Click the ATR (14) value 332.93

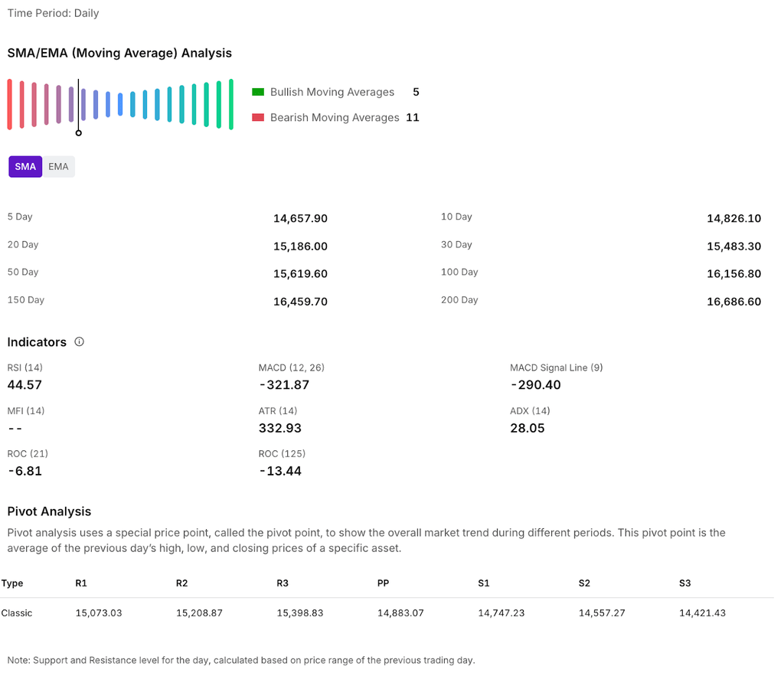click(280, 428)
